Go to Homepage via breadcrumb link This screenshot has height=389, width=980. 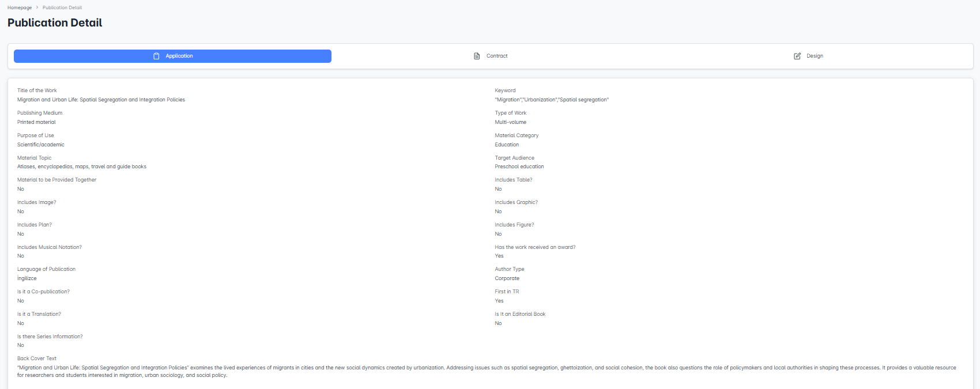click(20, 7)
